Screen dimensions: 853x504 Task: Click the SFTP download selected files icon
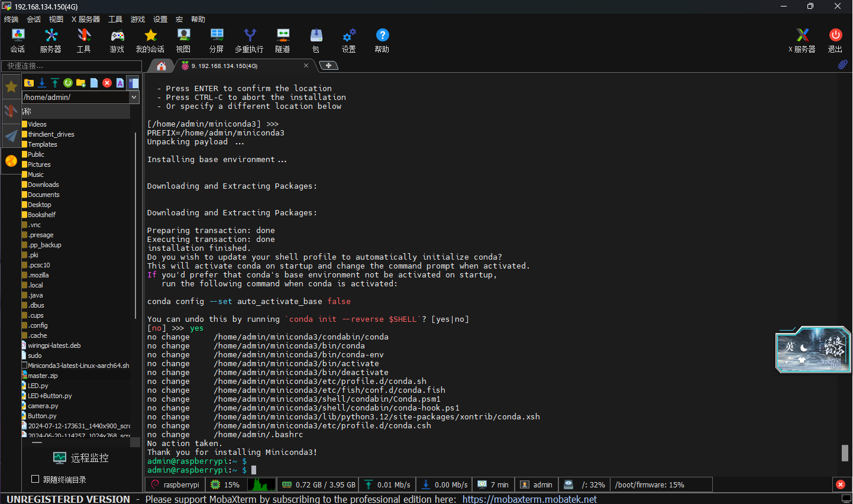(42, 83)
